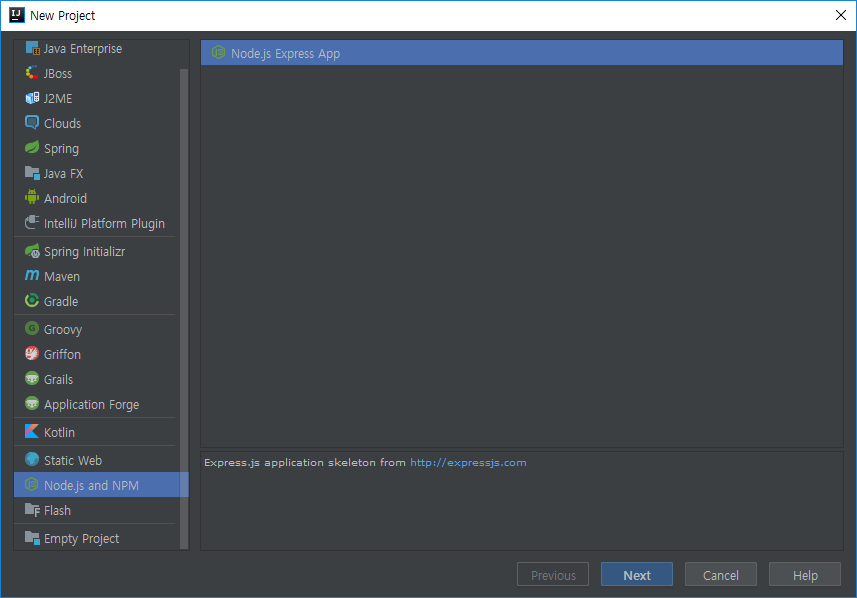This screenshot has width=857, height=598.
Task: Click the Application Forge icon
Action: pos(32,403)
